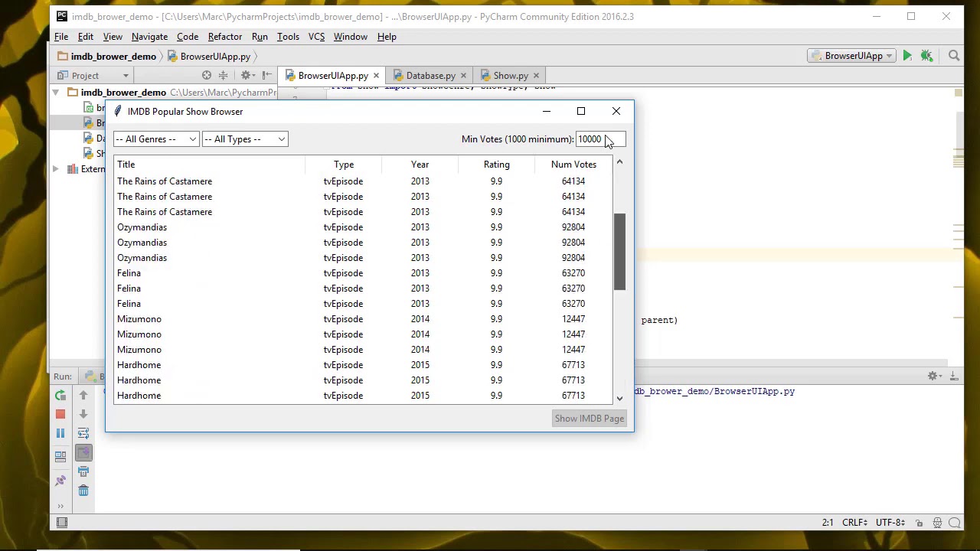
Task: Expand the External Libraries tree node
Action: pos(56,169)
